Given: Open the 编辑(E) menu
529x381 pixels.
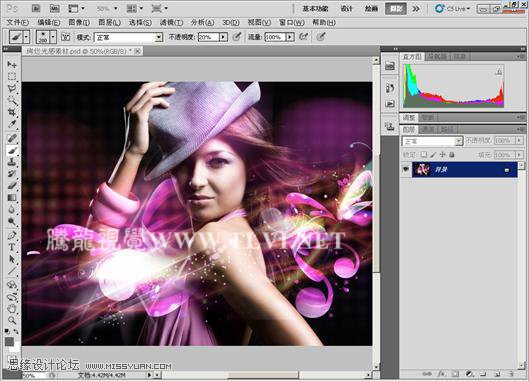Looking at the screenshot, I should [x=49, y=23].
